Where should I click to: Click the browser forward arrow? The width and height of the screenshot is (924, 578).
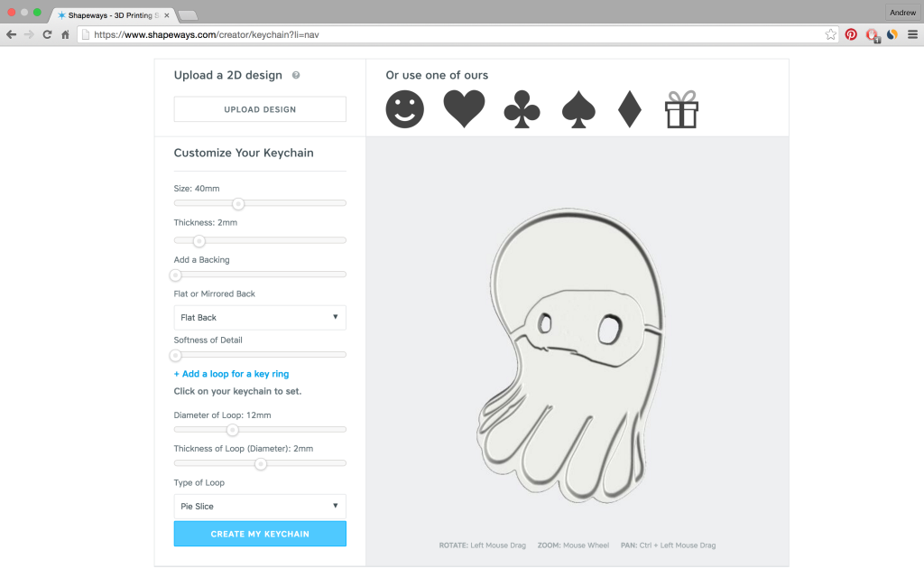point(29,35)
